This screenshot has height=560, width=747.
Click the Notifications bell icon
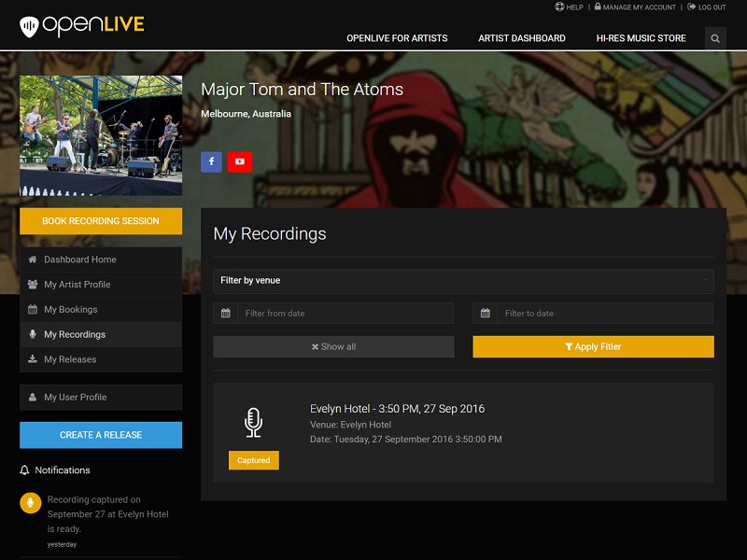[24, 470]
